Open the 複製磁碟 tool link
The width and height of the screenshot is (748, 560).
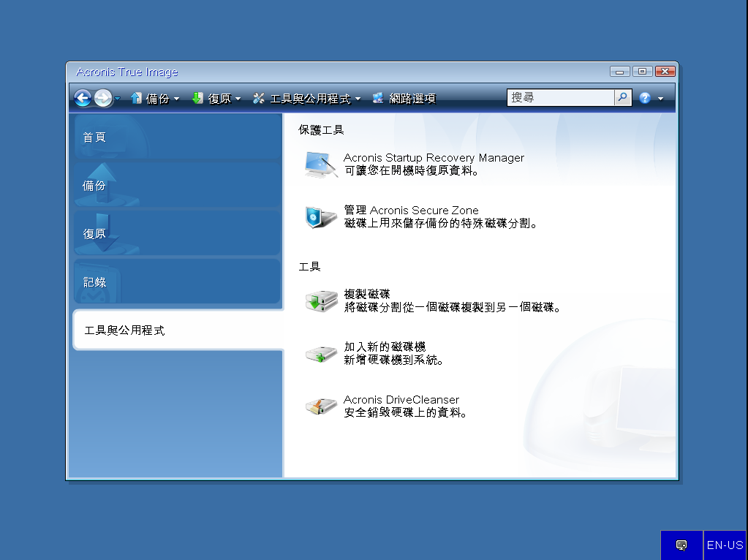point(367,294)
